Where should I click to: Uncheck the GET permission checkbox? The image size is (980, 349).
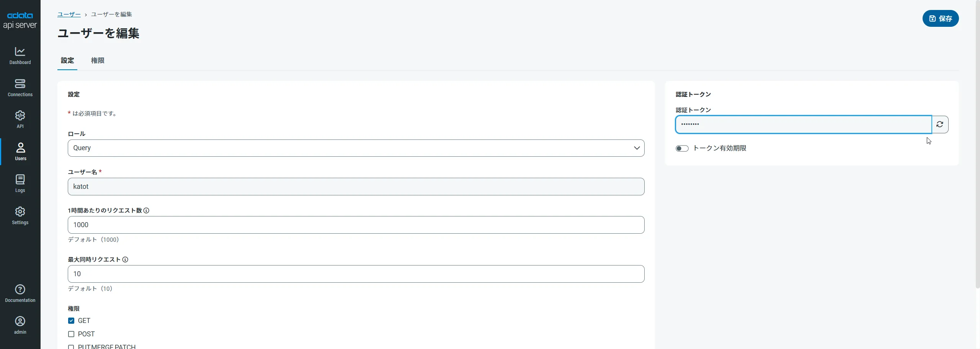coord(71,321)
